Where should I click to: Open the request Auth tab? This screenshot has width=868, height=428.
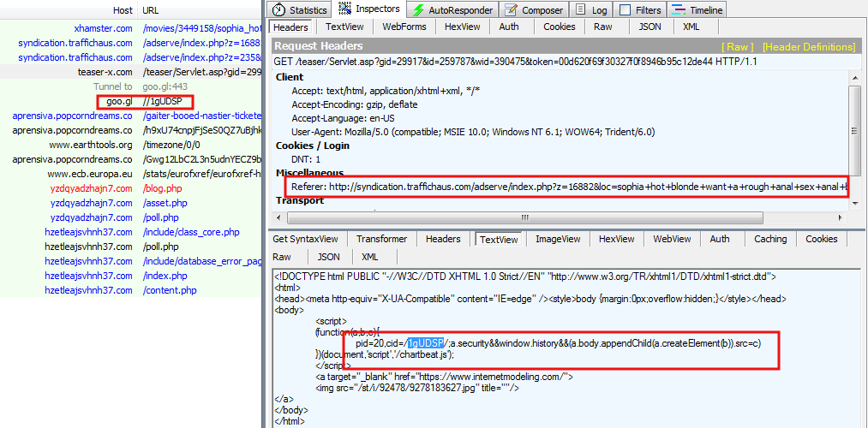(508, 27)
